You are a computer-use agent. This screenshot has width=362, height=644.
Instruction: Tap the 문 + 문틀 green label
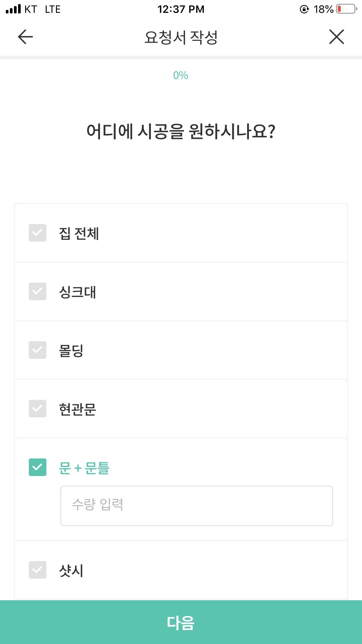point(84,468)
